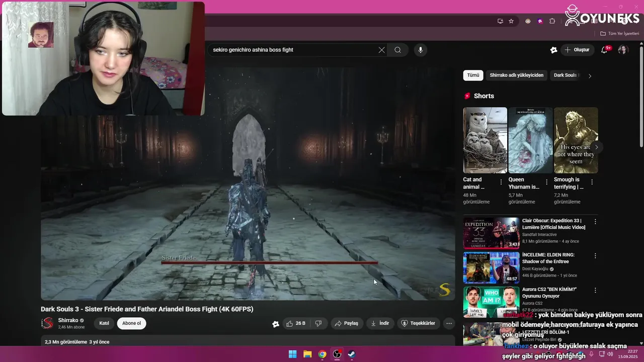Click Dost Kayaoğlu channel name
Image resolution: width=644 pixels, height=362 pixels.
click(535, 269)
